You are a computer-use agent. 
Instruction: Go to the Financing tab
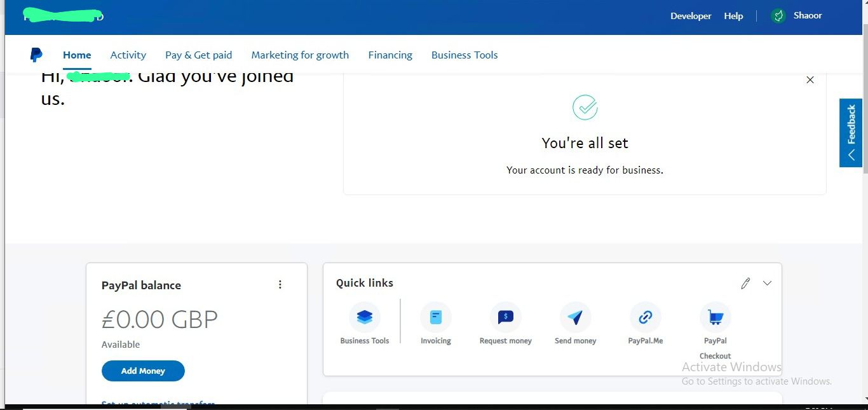point(390,55)
